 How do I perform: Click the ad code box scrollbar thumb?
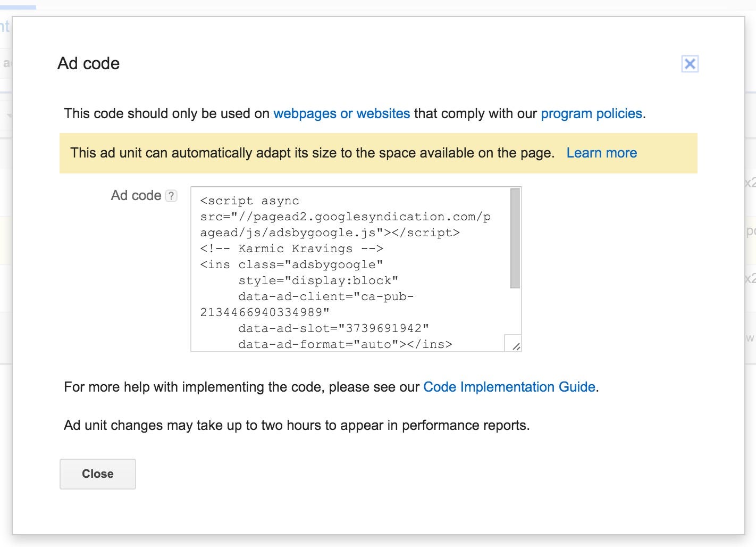point(515,237)
